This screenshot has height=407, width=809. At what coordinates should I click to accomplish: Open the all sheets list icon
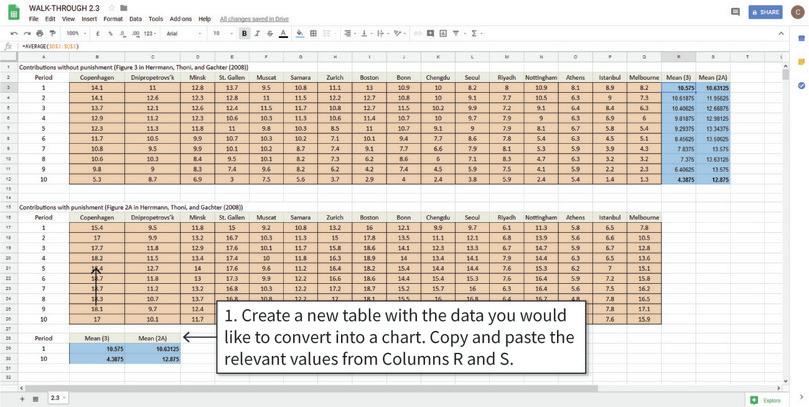pyautogui.click(x=35, y=399)
